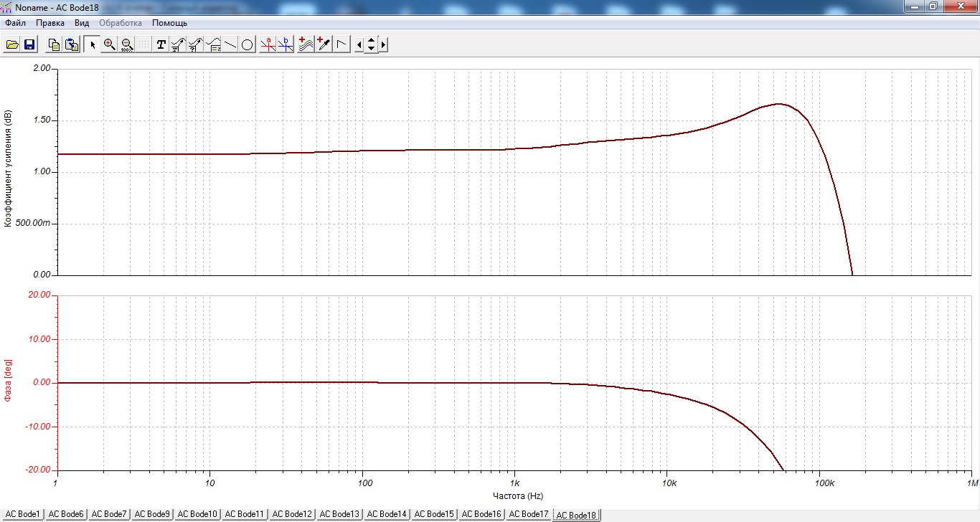Switch to the AC Bode11 tab
The width and height of the screenshot is (980, 522).
pos(245,514)
